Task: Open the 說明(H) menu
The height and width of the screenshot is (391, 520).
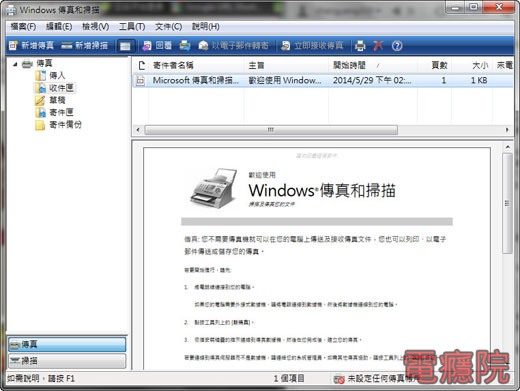Action: (x=206, y=27)
